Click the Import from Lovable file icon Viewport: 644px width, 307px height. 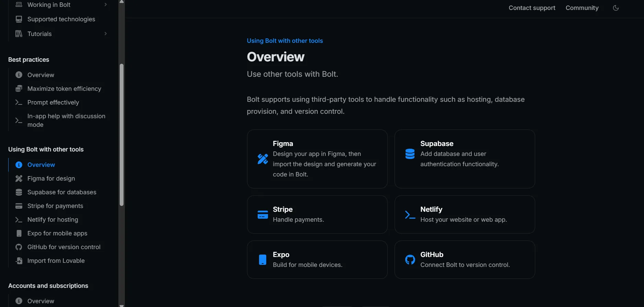click(x=19, y=261)
